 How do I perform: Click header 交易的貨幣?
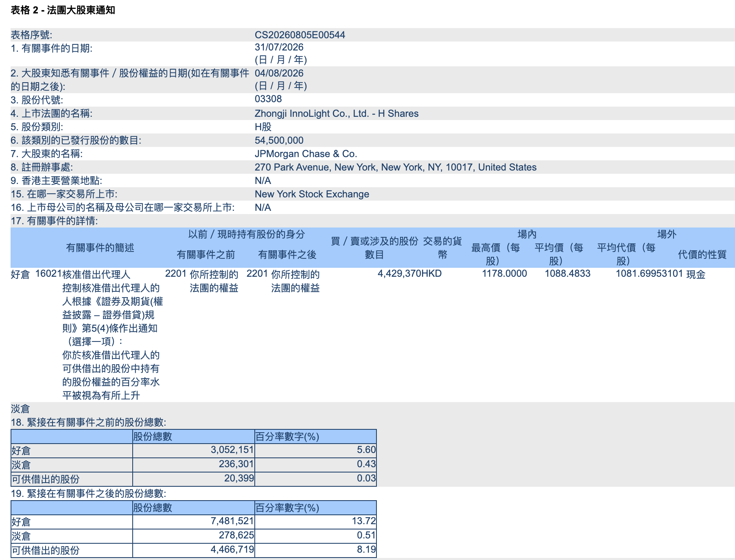tap(442, 248)
